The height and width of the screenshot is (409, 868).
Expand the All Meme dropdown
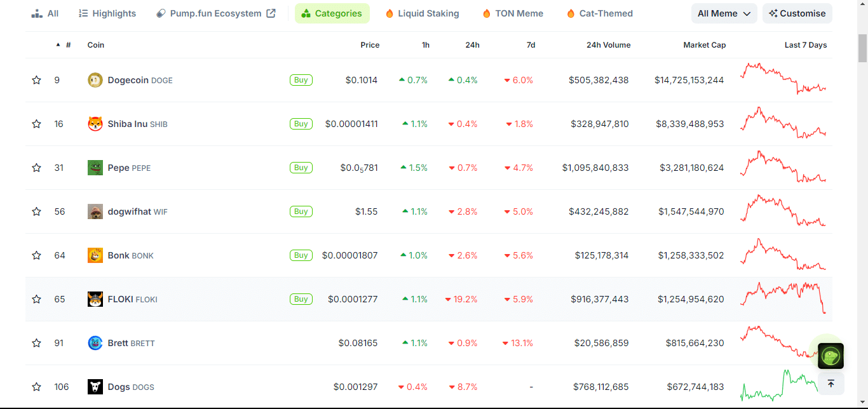click(x=724, y=13)
